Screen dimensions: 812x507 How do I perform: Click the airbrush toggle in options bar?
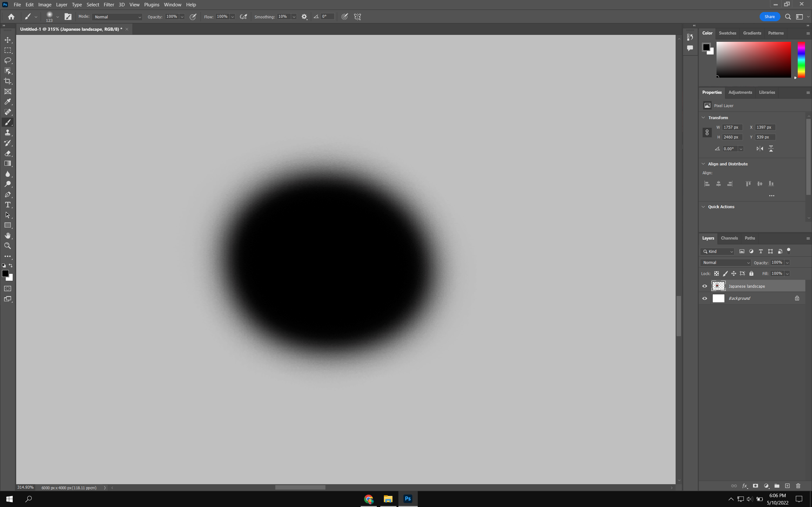(243, 16)
